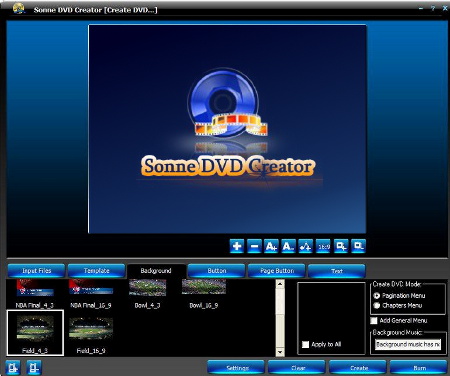
Task: Click the app logo icon in title bar
Action: [19, 8]
